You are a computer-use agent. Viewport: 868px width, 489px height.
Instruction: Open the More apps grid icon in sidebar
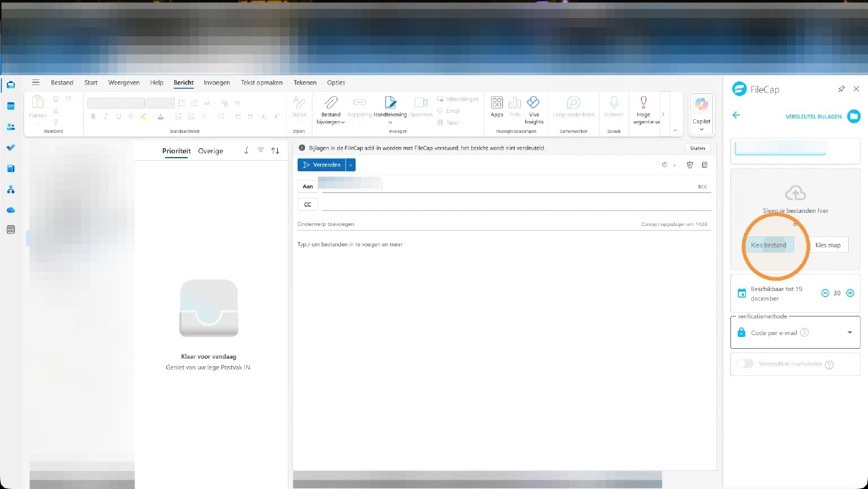tap(11, 230)
